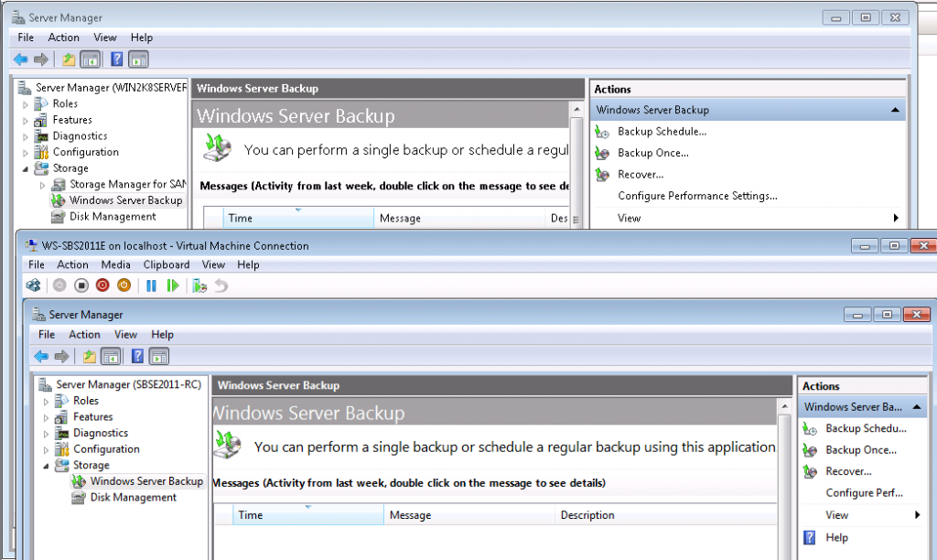Click Help question mark icon in inner Server Manager toolbar
This screenshot has width=937, height=560.
[x=137, y=356]
